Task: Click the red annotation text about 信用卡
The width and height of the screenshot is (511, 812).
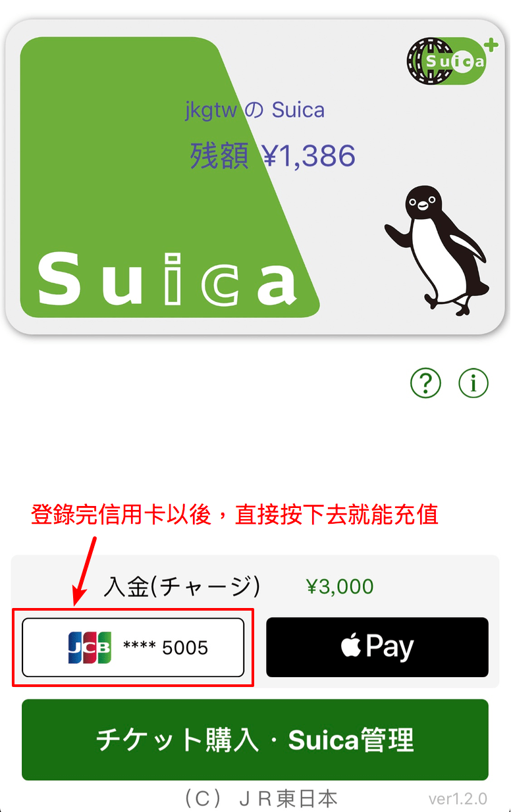Action: coord(234,515)
